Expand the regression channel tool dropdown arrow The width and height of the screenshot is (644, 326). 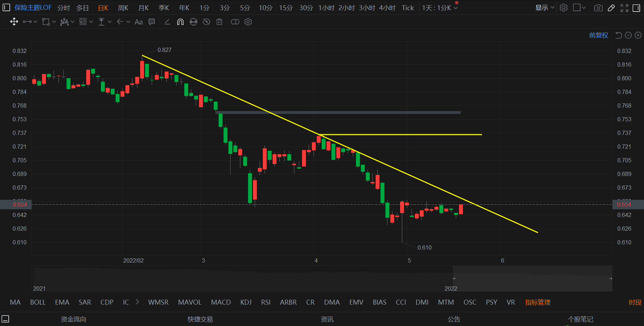click(73, 22)
